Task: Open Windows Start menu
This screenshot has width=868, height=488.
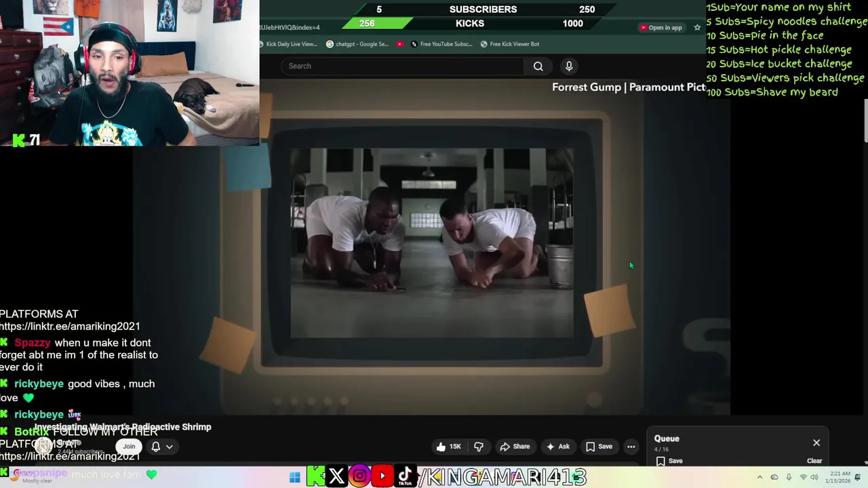Action: click(294, 477)
